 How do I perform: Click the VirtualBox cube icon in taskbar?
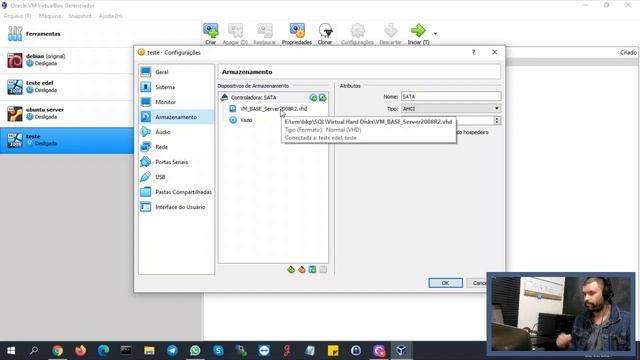pos(401,351)
